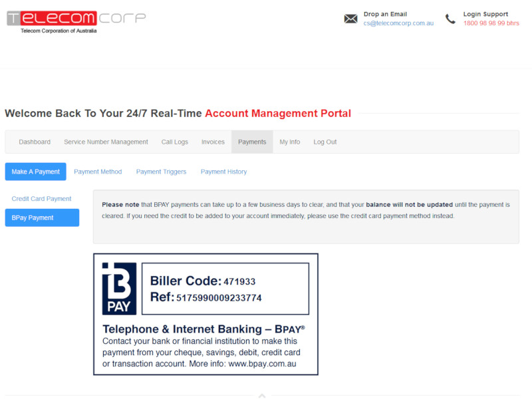The width and height of the screenshot is (532, 399).
Task: Select the Payments tab
Action: pos(252,142)
